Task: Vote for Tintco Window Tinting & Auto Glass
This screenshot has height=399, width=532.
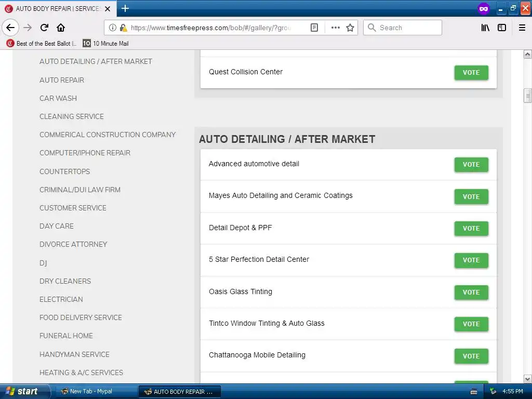Action: click(471, 324)
